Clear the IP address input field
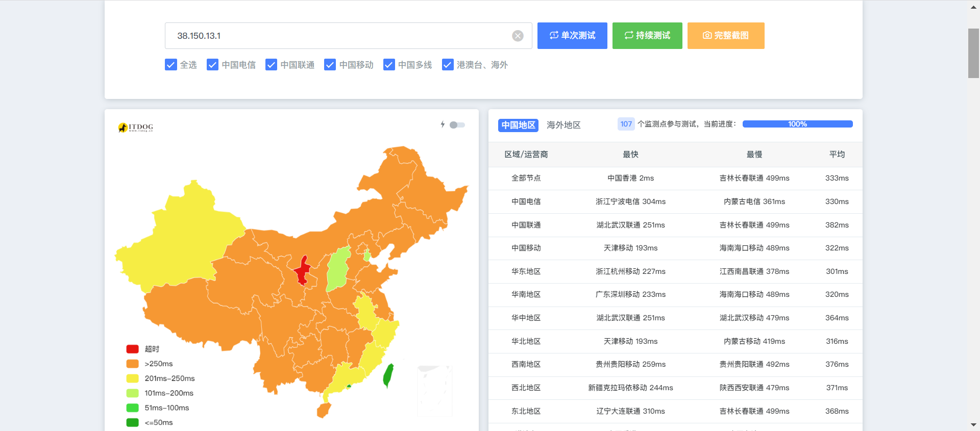 (518, 36)
